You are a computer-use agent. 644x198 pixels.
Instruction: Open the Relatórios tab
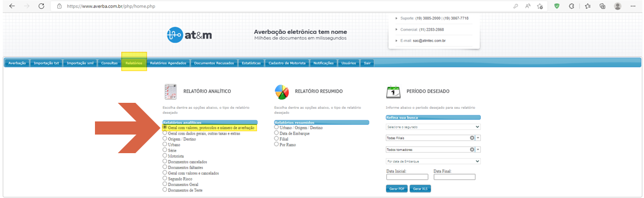point(134,63)
